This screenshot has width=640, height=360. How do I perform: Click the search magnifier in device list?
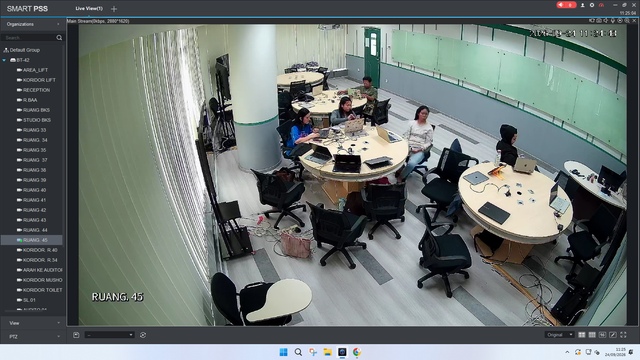click(59, 38)
